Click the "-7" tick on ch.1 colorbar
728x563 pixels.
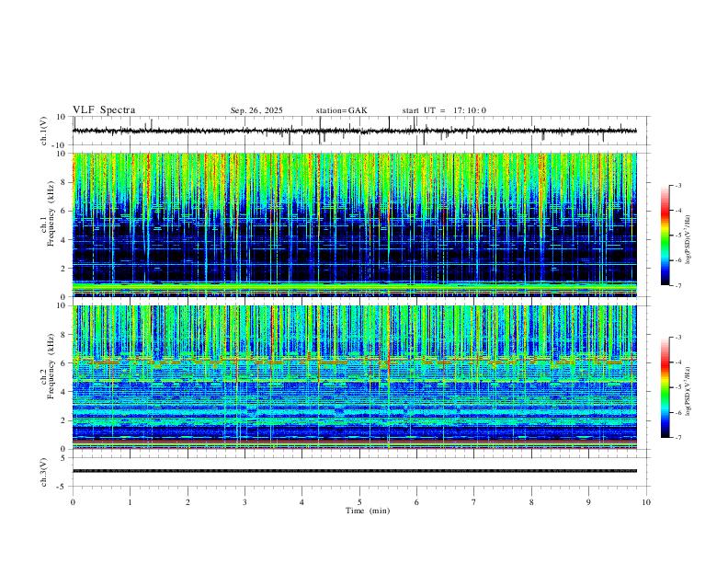tap(678, 286)
